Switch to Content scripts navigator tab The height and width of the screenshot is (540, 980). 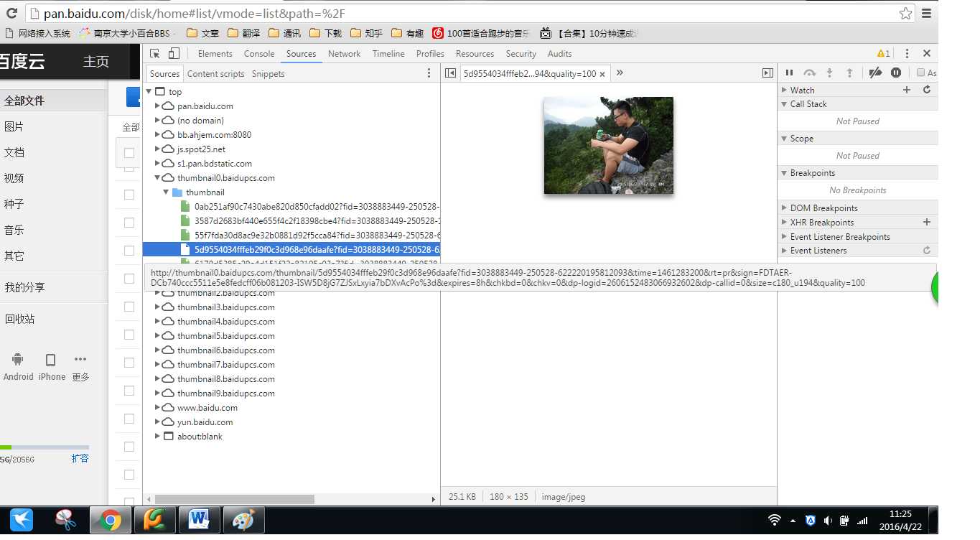click(x=215, y=74)
